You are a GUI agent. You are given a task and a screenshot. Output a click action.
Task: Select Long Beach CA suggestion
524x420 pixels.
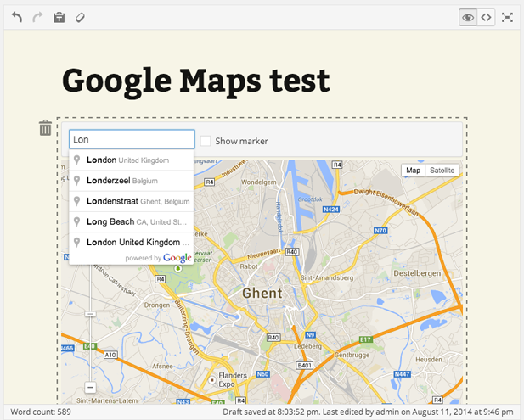point(131,222)
